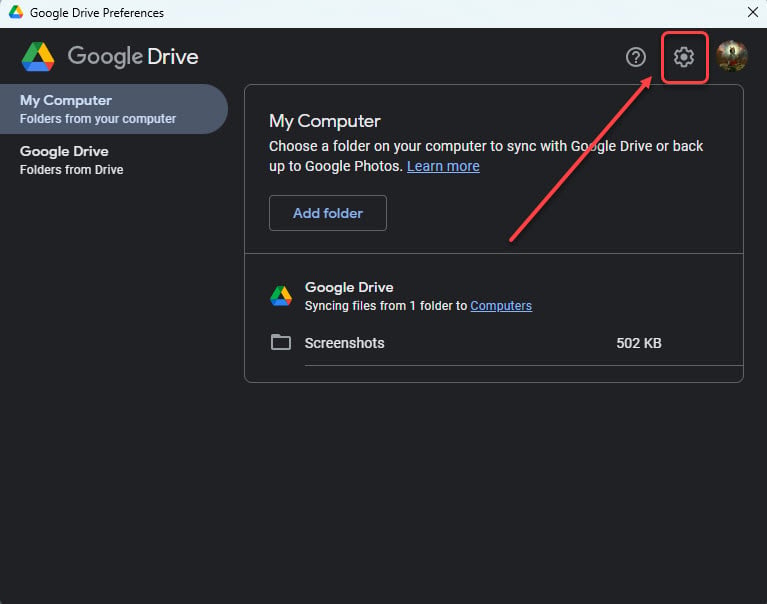Click the 502 KB size value
This screenshot has width=767, height=604.
(x=639, y=343)
